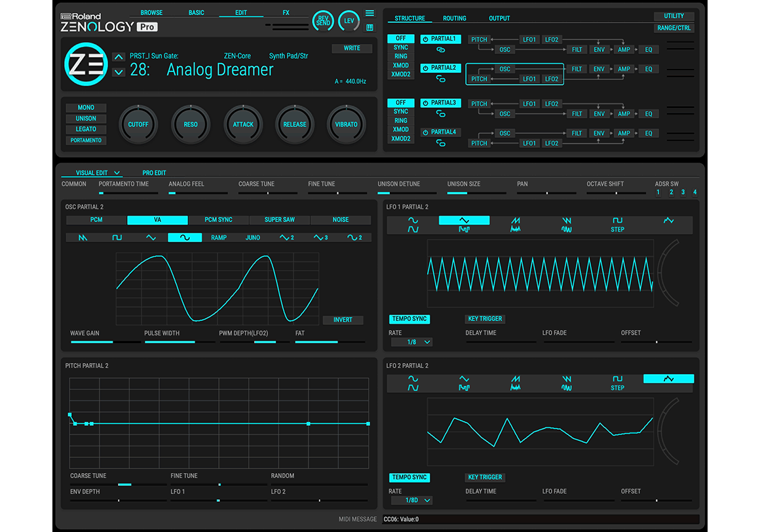The height and width of the screenshot is (532, 760).
Task: Switch to PRO EDIT tab
Action: [x=154, y=173]
